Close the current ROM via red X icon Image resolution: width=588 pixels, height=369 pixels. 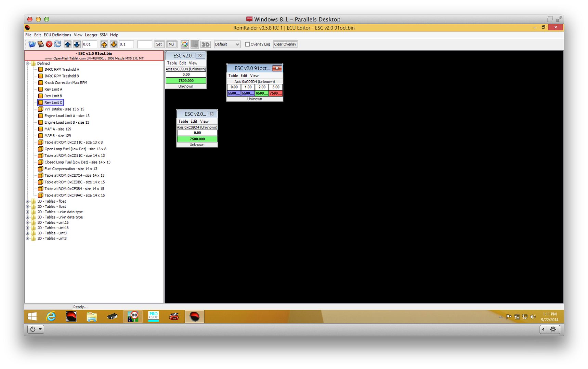point(49,44)
